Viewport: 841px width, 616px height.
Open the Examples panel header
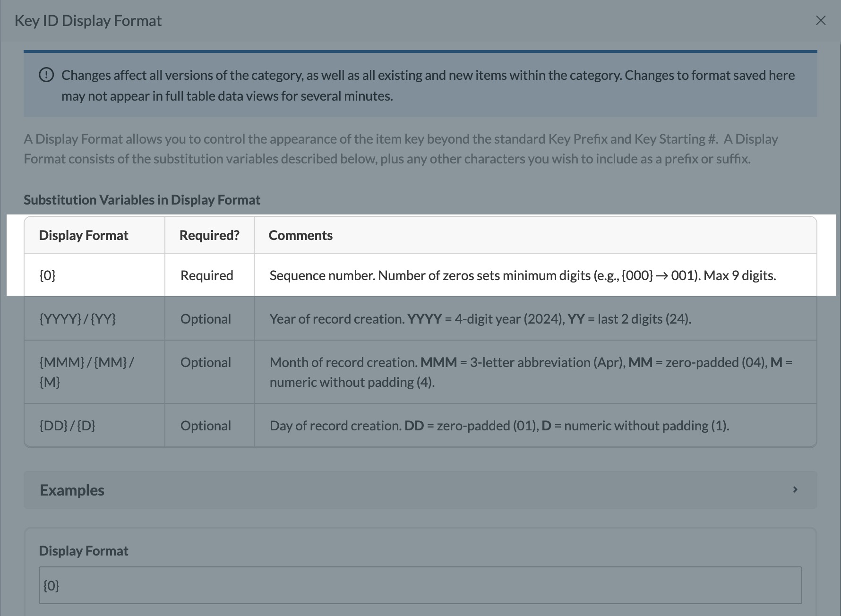click(420, 490)
